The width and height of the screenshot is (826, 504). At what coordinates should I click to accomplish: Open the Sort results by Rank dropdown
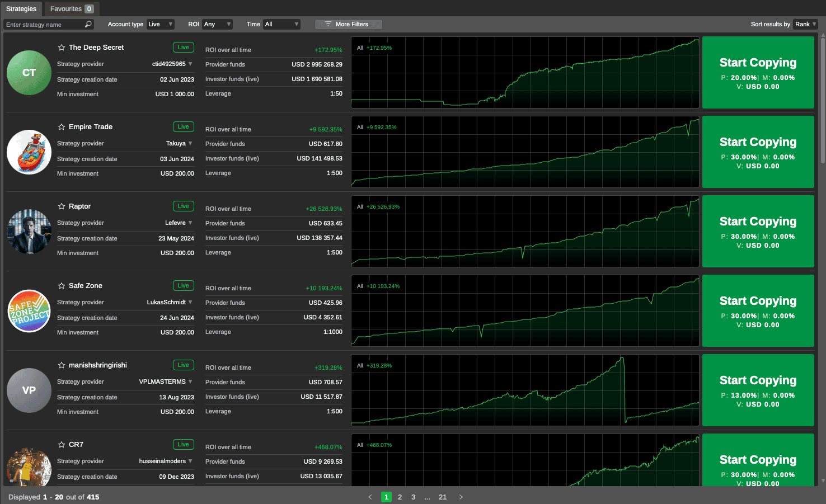(805, 24)
